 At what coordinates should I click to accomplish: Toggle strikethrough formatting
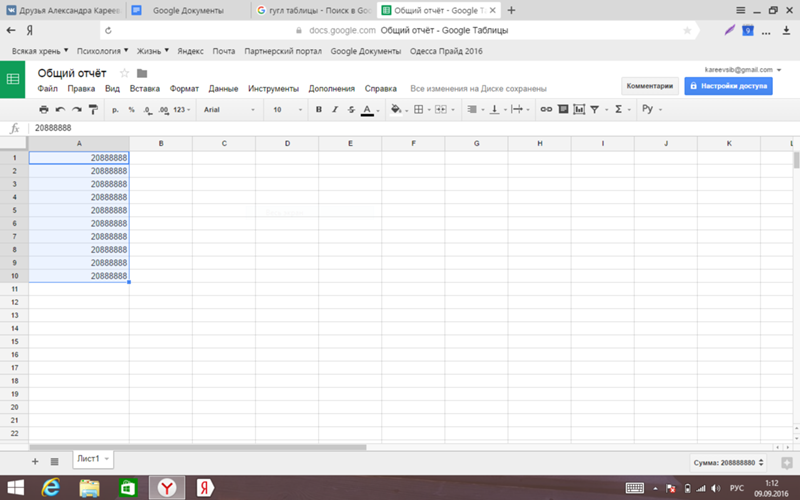click(351, 109)
